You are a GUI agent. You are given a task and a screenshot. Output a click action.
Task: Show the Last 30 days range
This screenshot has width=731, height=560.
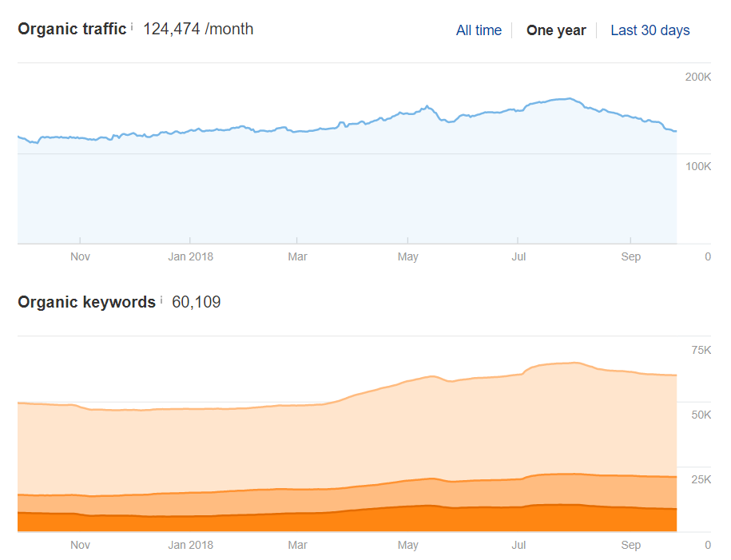tap(650, 30)
